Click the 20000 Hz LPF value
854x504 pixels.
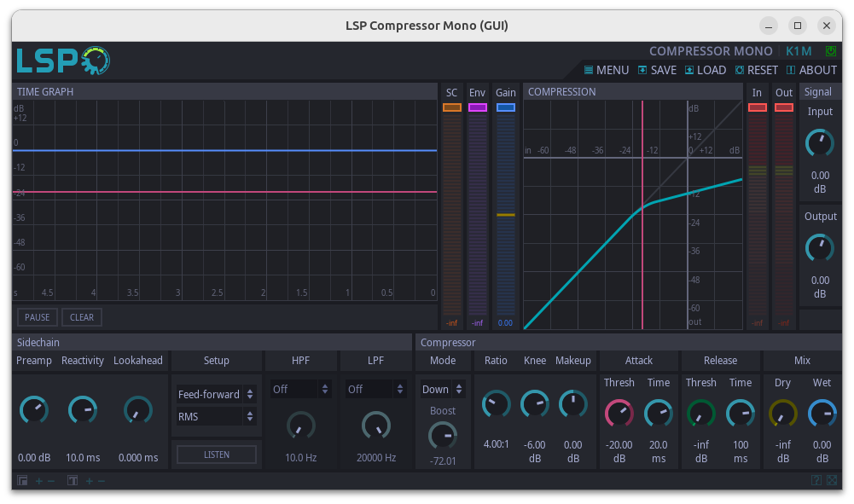[375, 458]
